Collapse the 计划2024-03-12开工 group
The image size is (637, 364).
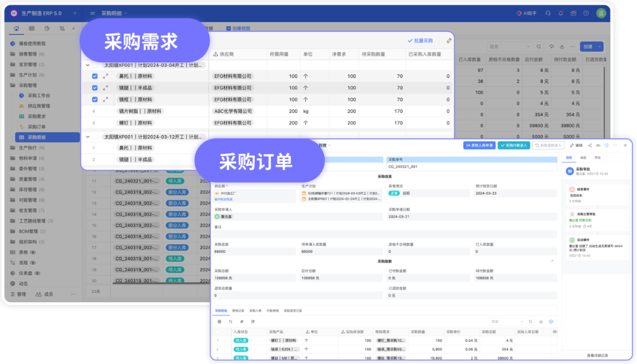pos(88,136)
